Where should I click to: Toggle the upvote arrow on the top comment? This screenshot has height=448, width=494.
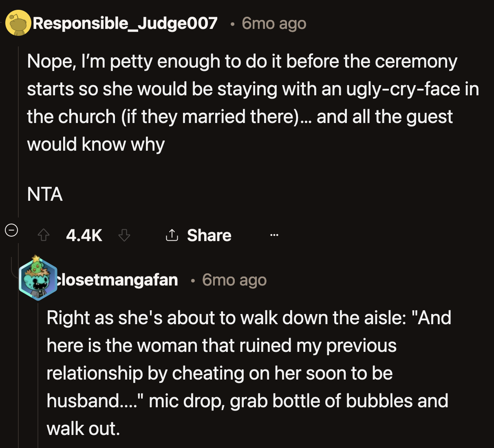pyautogui.click(x=43, y=235)
